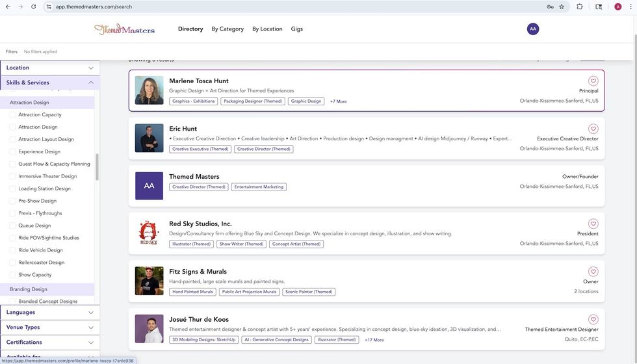Image resolution: width=637 pixels, height=364 pixels.
Task: Favorite Marlene Tosca Hunt with heart icon
Action: point(593,81)
